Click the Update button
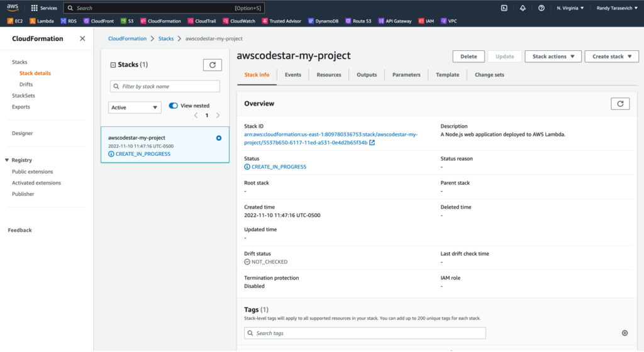Viewport: 644px width, 352px height. (x=504, y=57)
